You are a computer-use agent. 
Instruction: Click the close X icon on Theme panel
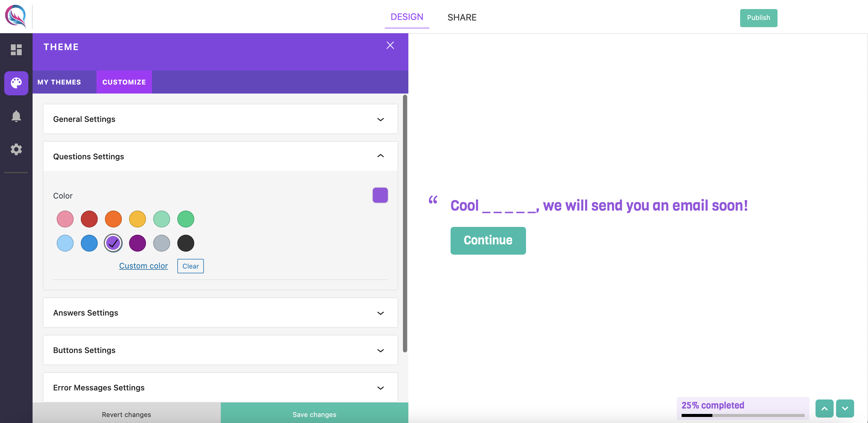tap(391, 45)
